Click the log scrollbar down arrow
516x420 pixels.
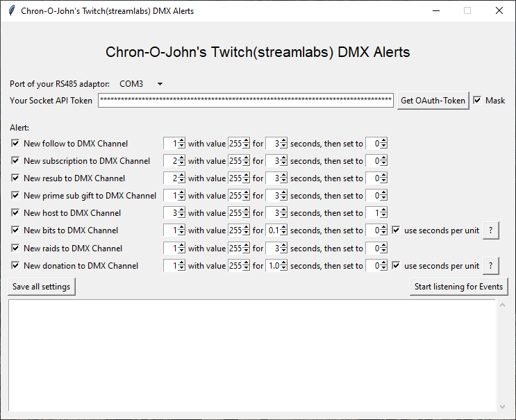coord(502,407)
